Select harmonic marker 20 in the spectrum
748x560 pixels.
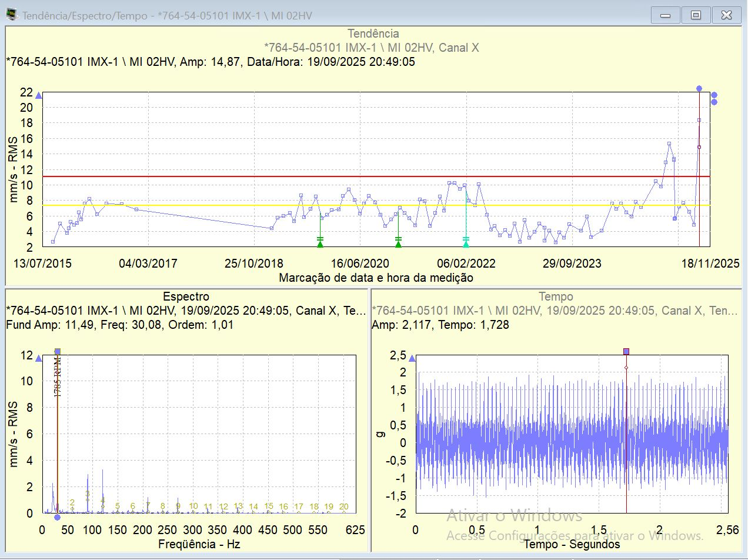pyautogui.click(x=344, y=506)
